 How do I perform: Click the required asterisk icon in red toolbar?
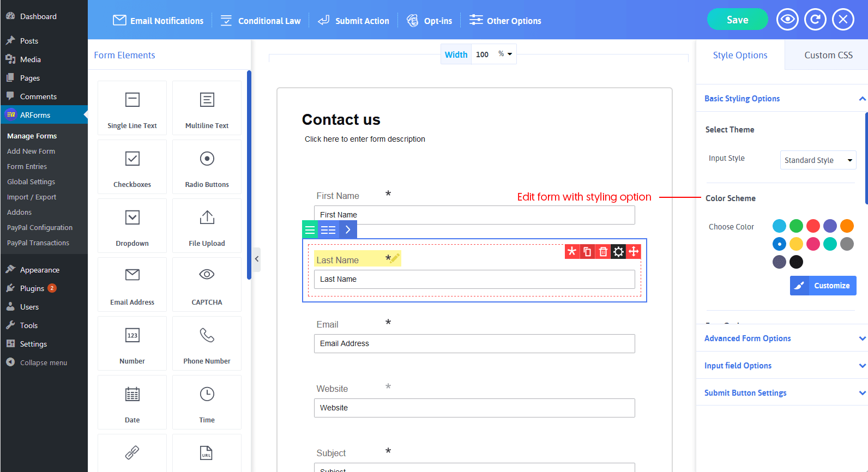[572, 251]
